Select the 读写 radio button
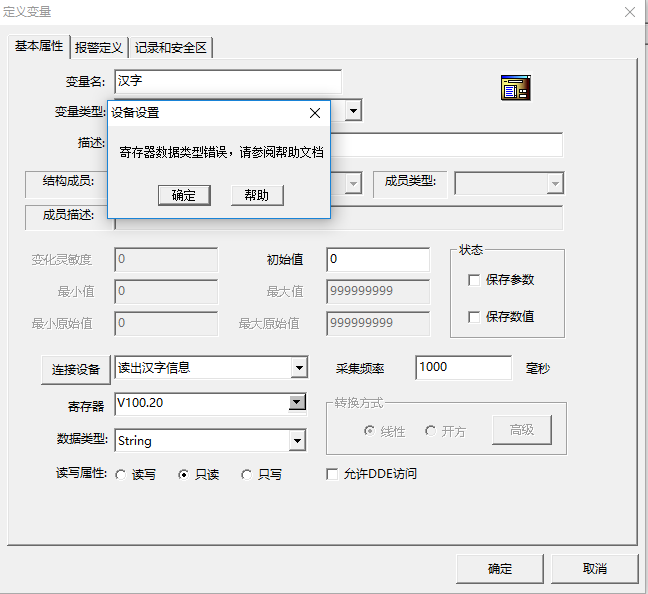The width and height of the screenshot is (648, 594). pos(122,475)
